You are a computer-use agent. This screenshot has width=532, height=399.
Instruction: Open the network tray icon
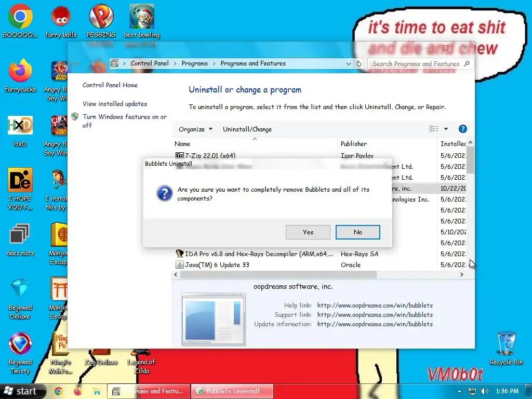(472, 391)
